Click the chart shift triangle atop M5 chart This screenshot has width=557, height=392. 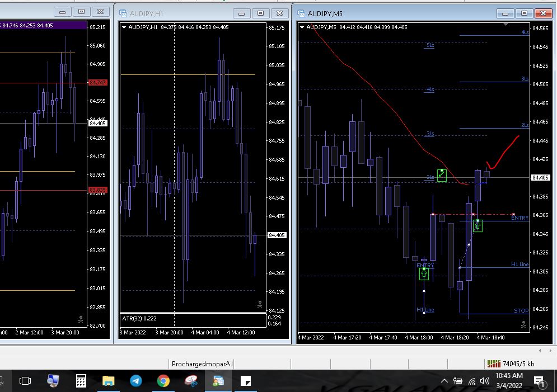(506, 24)
